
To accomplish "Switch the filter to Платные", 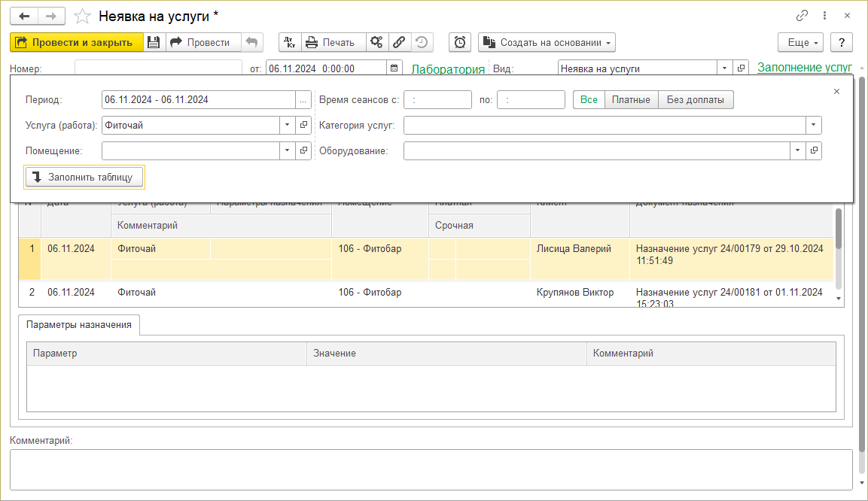I will pos(631,100).
